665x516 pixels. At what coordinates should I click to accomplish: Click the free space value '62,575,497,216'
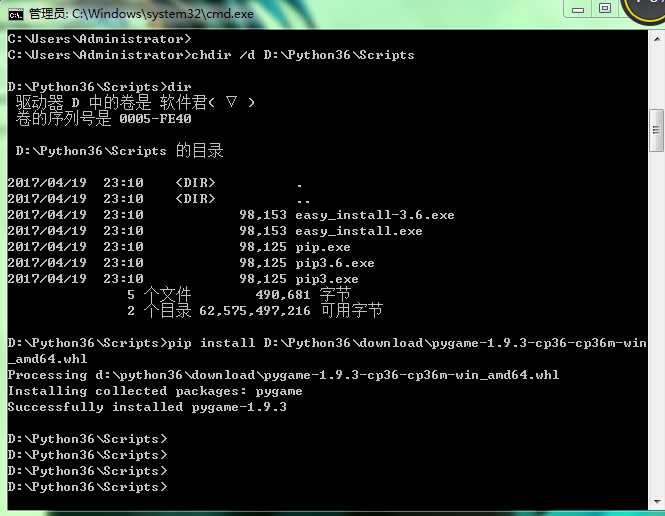pyautogui.click(x=255, y=311)
